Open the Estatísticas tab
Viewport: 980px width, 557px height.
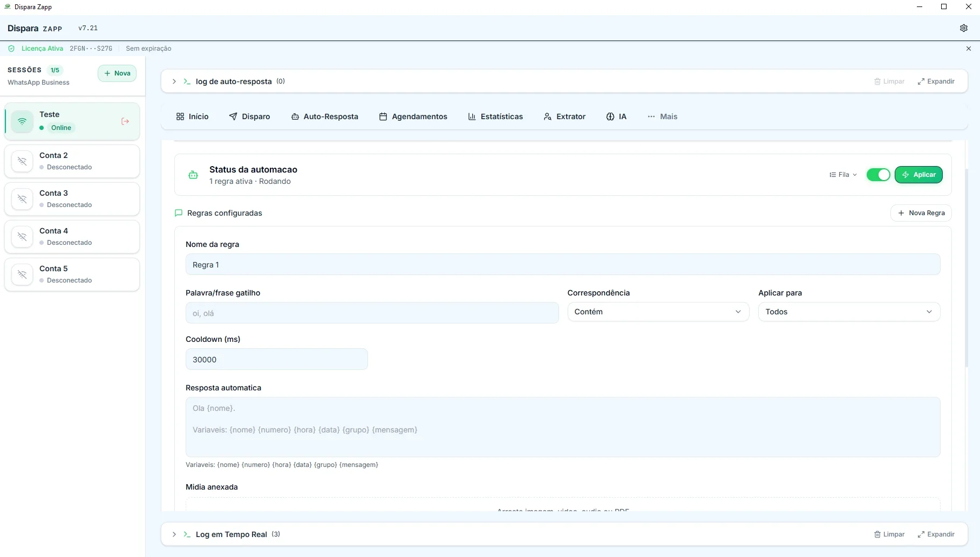tap(495, 116)
